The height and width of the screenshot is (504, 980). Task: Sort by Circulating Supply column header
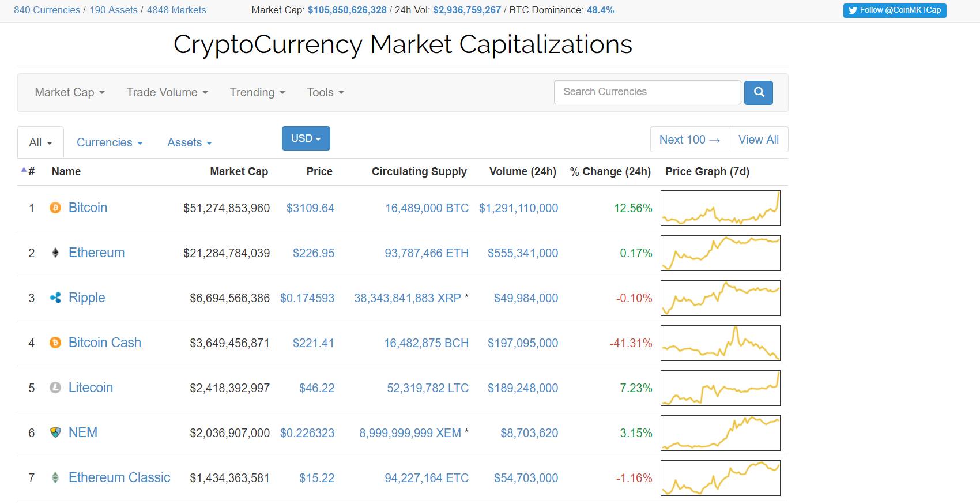coord(419,171)
